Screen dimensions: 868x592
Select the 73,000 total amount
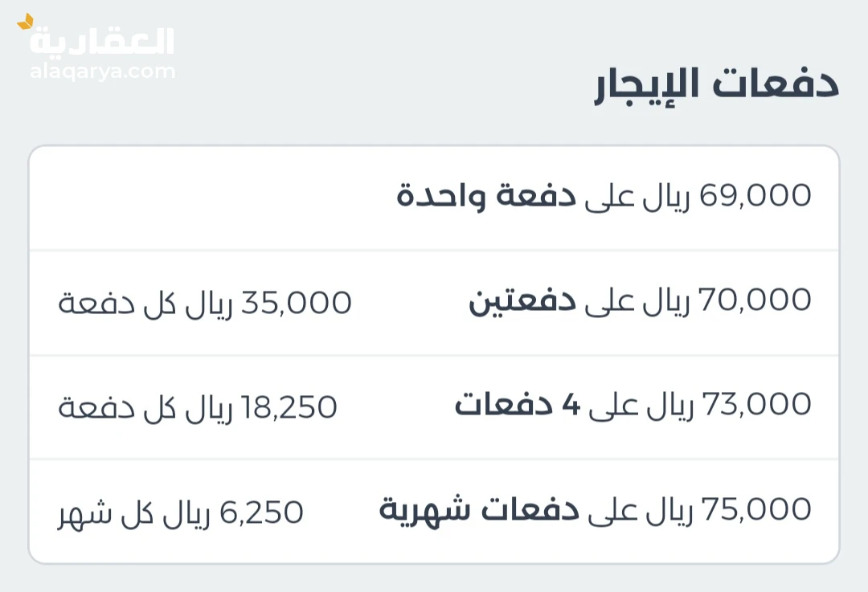[x=756, y=405]
